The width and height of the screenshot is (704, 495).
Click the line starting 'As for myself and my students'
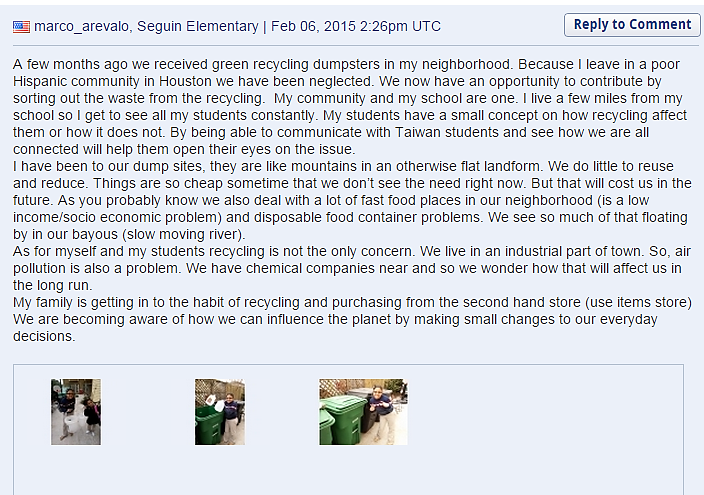click(352, 252)
